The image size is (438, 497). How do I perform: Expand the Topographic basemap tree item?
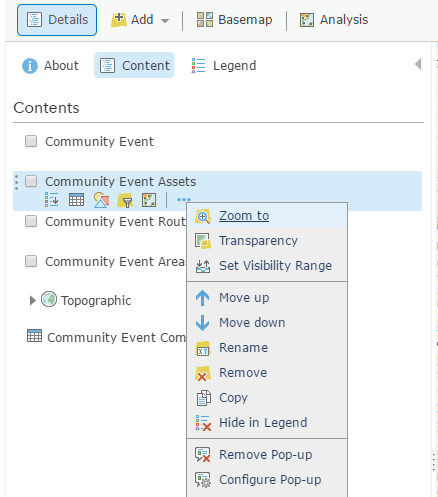coord(32,300)
